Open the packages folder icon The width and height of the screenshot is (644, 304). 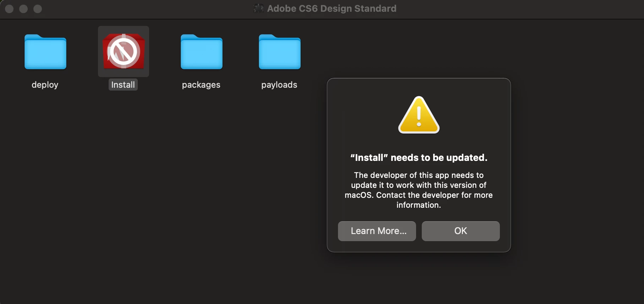(x=202, y=51)
